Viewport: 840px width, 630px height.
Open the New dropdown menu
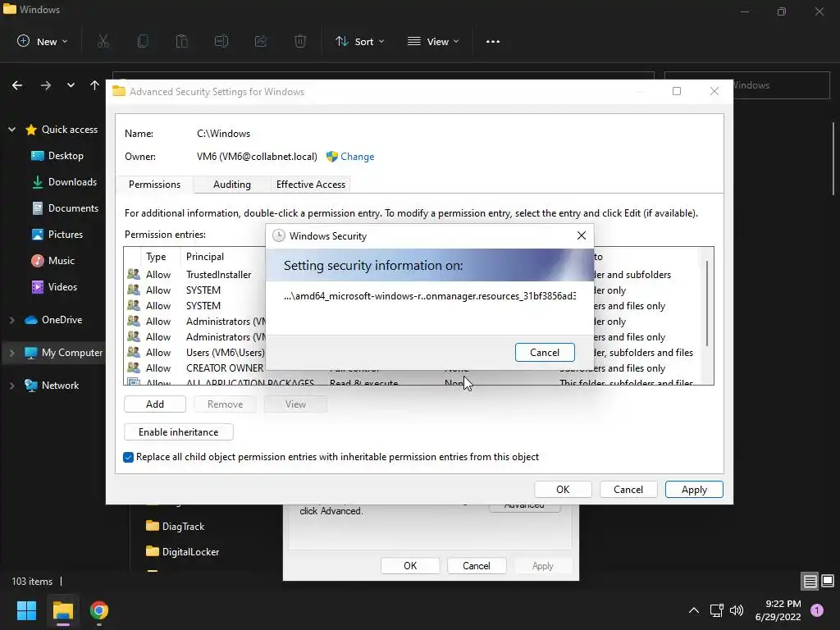tap(43, 41)
